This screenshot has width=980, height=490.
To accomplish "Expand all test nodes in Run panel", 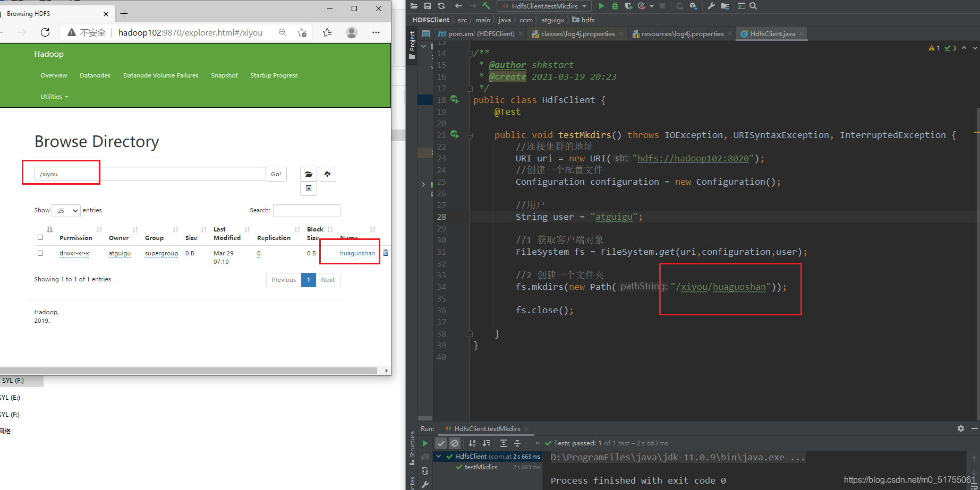I will pos(504,443).
